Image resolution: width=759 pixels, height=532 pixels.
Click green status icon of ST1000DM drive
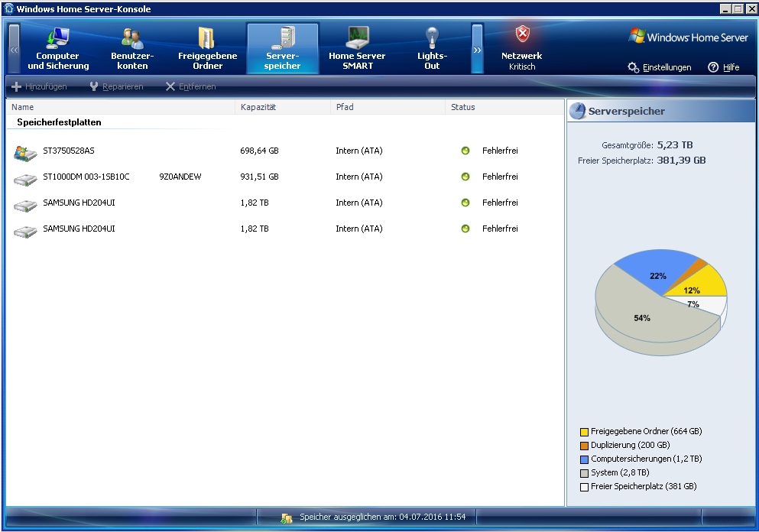pos(465,177)
